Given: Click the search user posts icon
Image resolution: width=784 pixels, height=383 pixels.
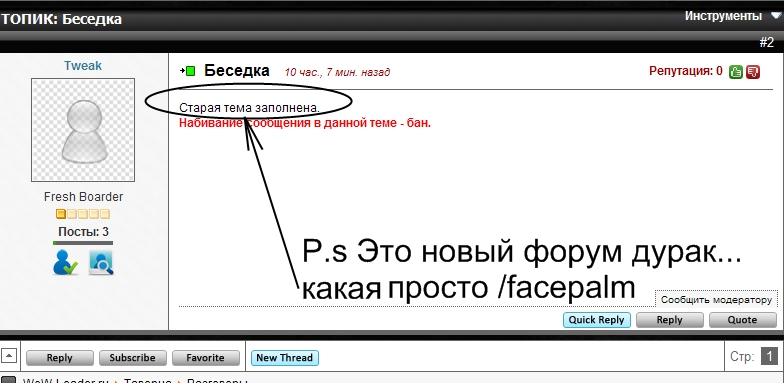Looking at the screenshot, I should click(101, 262).
